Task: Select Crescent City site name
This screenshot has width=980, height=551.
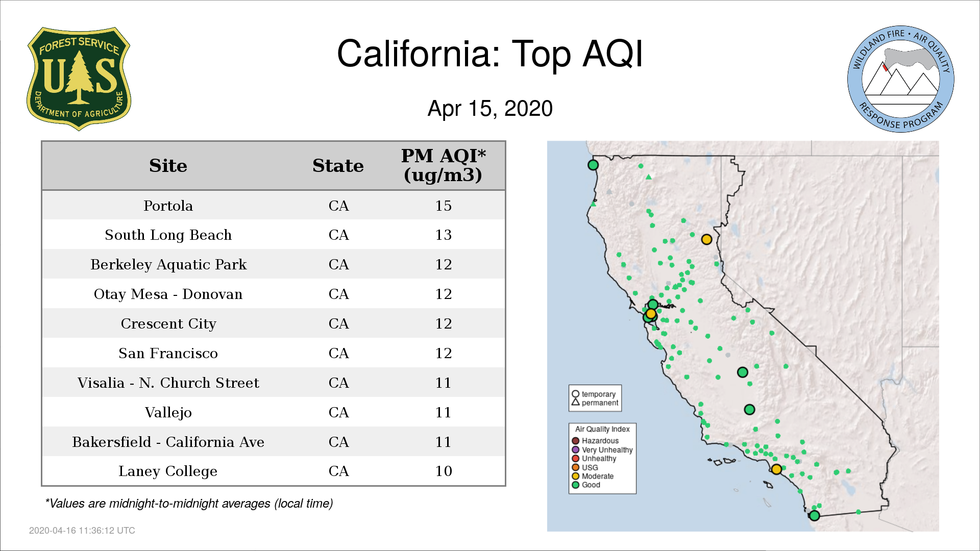Action: [x=168, y=323]
